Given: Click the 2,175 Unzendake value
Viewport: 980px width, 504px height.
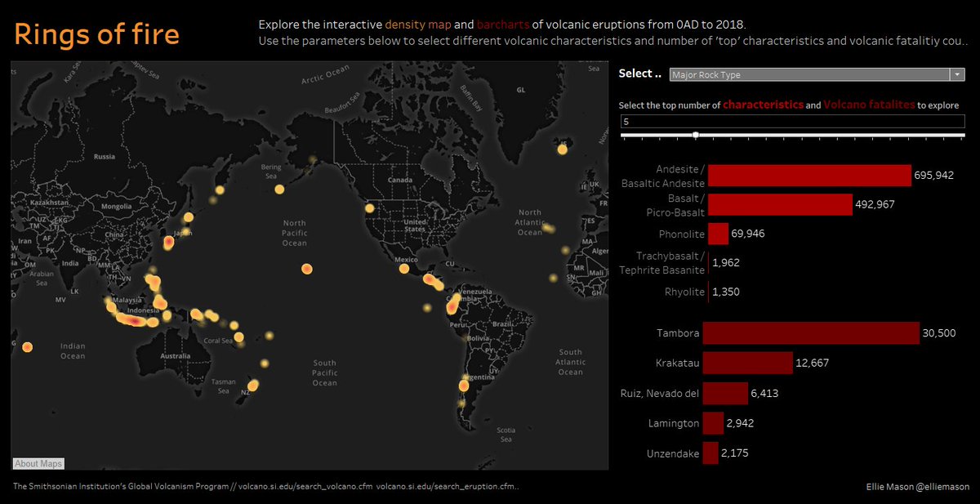Looking at the screenshot, I should 735,453.
